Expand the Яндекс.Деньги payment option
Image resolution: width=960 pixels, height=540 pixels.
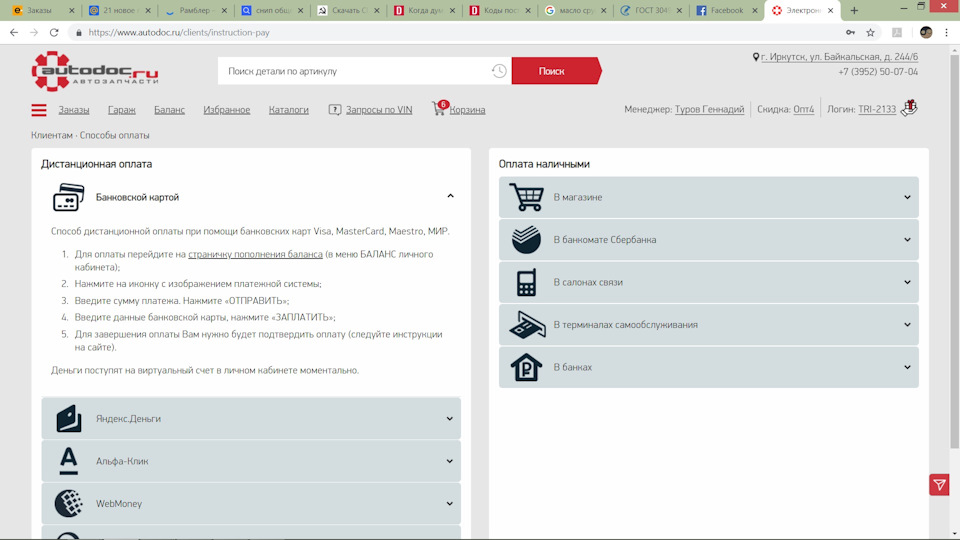click(251, 418)
